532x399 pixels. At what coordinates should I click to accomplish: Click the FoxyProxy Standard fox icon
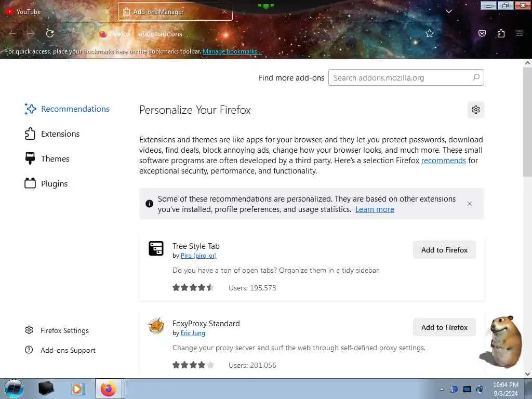click(x=156, y=326)
